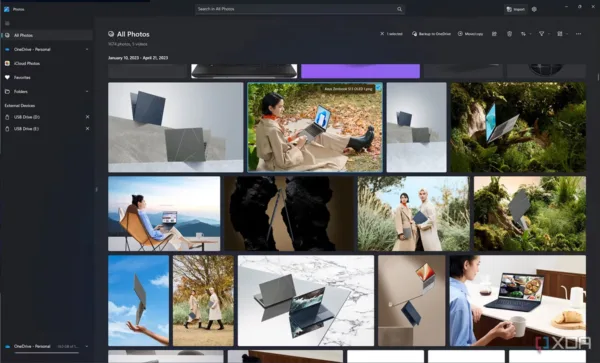This screenshot has width=600, height=363.
Task: Click Backup to OneDrive
Action: click(431, 34)
